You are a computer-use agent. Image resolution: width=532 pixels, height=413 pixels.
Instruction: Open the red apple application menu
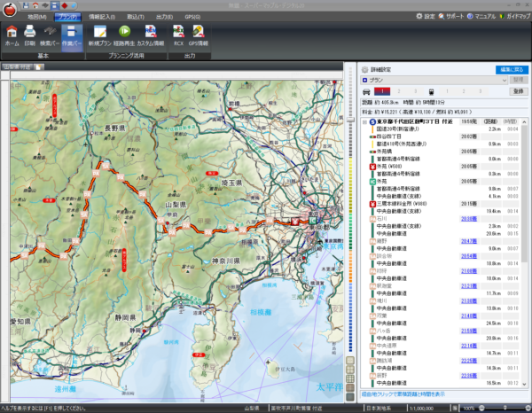click(10, 9)
